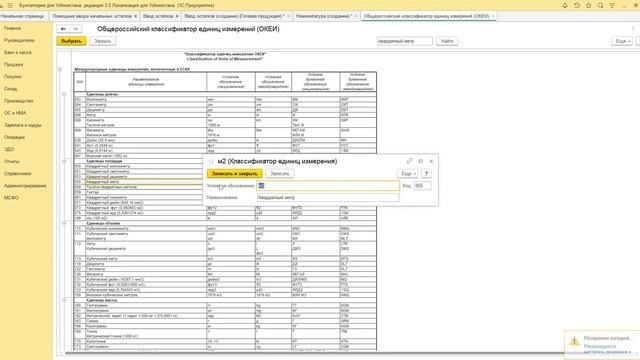Click 'Записать и закрыть' in m2 dialog

click(x=235, y=173)
